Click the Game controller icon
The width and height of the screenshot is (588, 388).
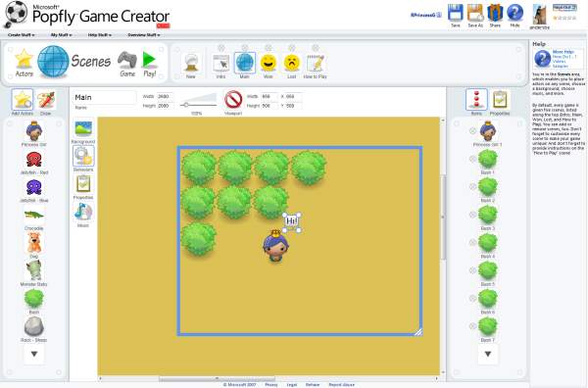tap(126, 60)
